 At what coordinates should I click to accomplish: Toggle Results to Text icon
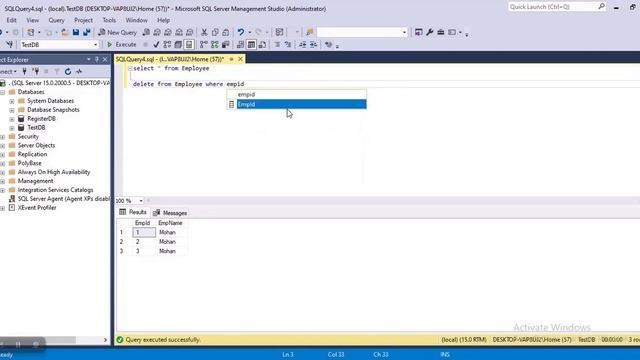click(240, 44)
